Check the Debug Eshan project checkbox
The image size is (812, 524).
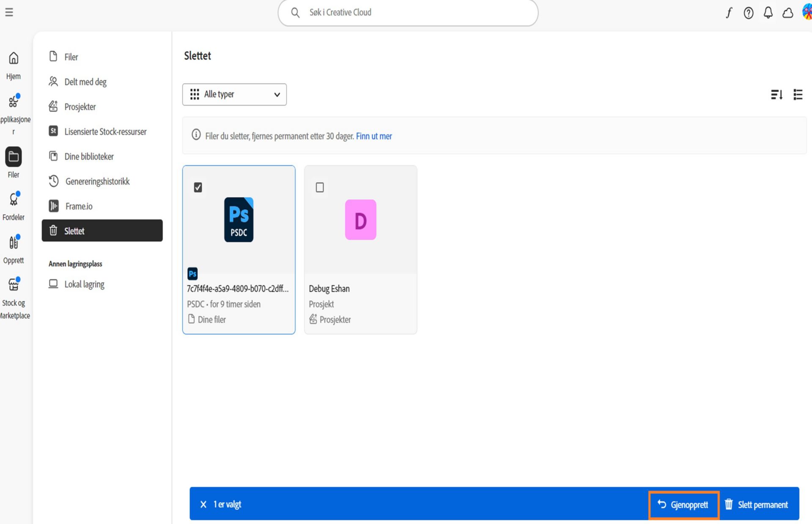320,187
